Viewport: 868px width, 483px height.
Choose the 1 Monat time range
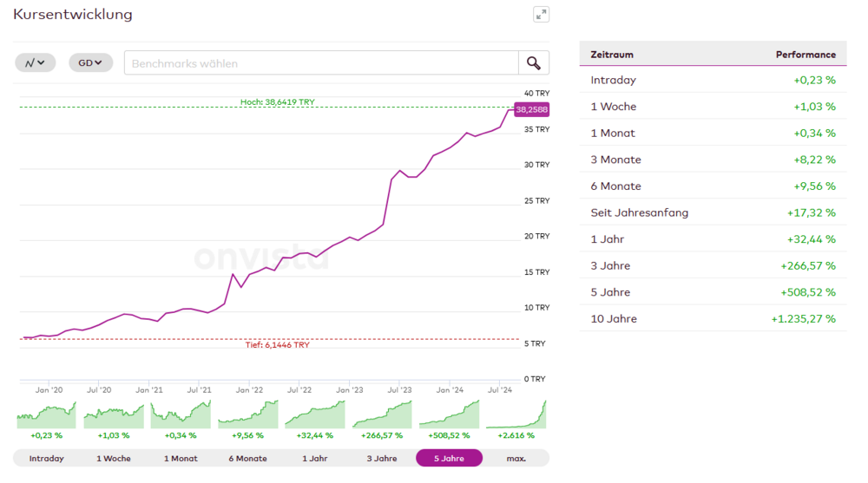point(181,458)
